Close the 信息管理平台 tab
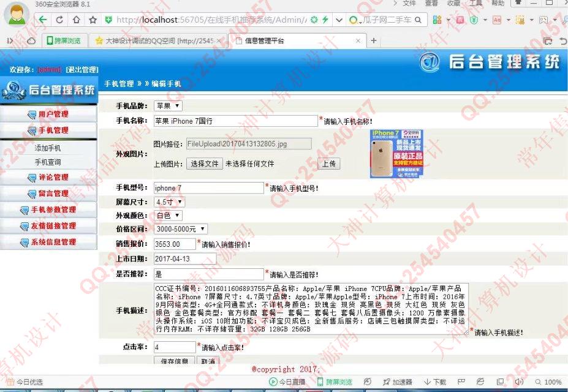The height and width of the screenshot is (392, 568). point(358,41)
